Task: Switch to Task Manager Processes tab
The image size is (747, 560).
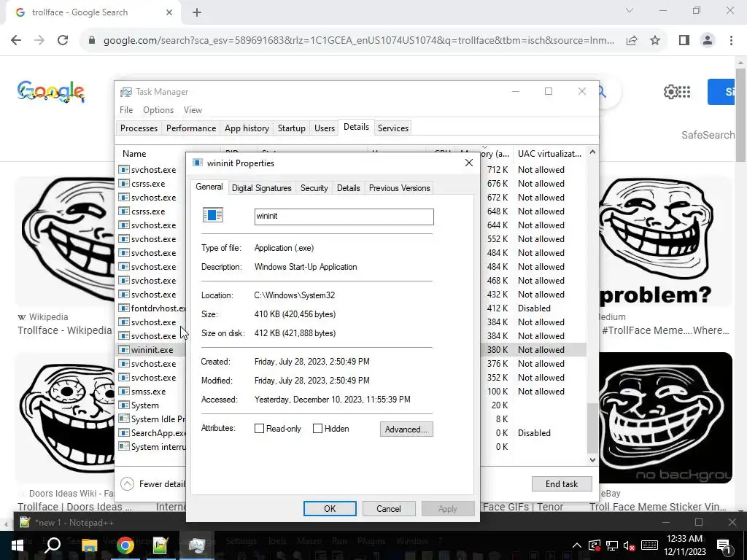Action: tap(139, 128)
